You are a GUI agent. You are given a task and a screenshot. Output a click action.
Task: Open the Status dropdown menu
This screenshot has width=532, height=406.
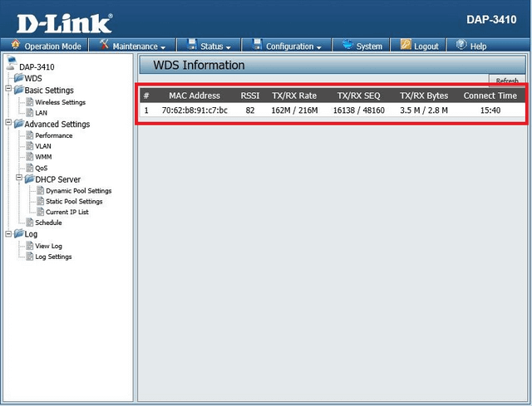[x=215, y=46]
